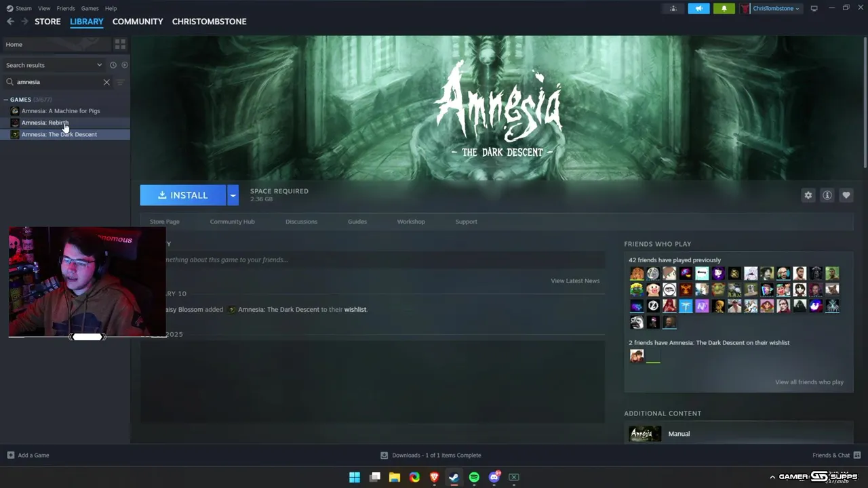Open the advanced filter icon beside search

120,82
